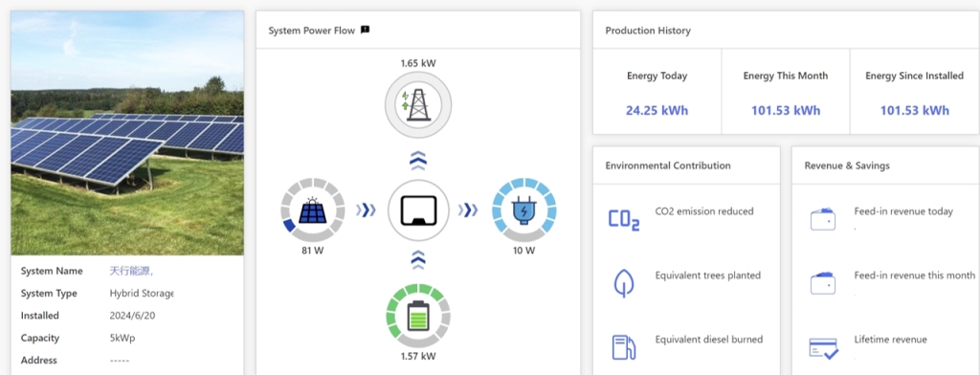Click the equivalent trees leaf icon

point(624,283)
